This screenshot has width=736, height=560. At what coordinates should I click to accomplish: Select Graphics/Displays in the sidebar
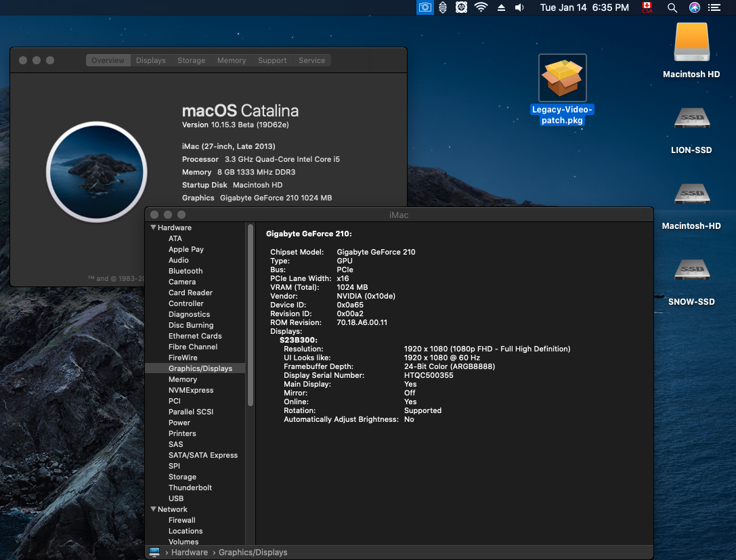195,368
